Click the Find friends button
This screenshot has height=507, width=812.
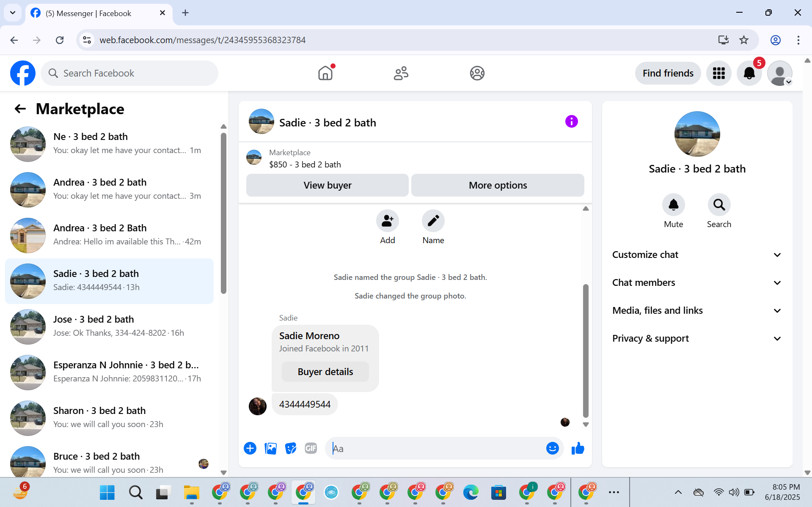pos(668,73)
